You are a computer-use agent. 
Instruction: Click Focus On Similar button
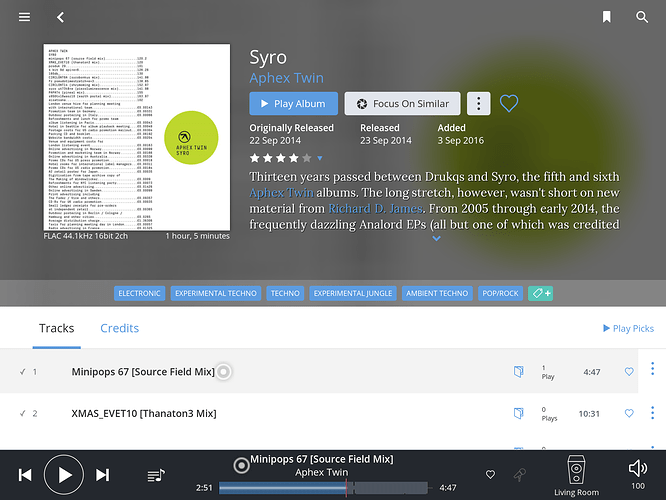point(402,104)
